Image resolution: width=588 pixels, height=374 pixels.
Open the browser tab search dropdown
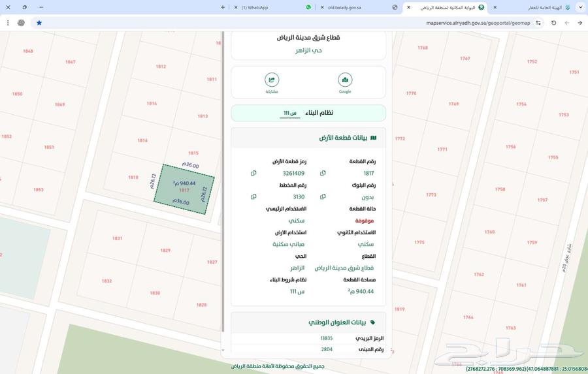point(580,7)
